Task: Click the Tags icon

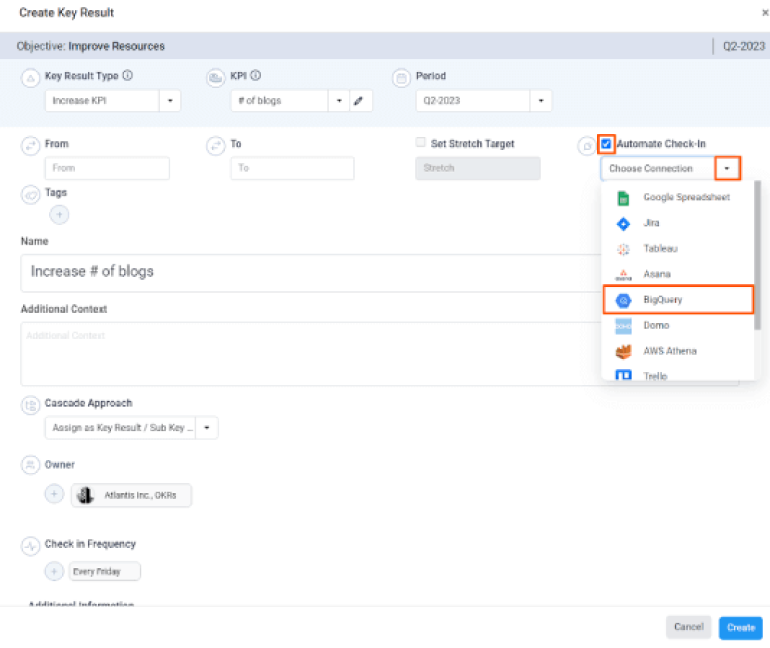Action: pos(30,194)
